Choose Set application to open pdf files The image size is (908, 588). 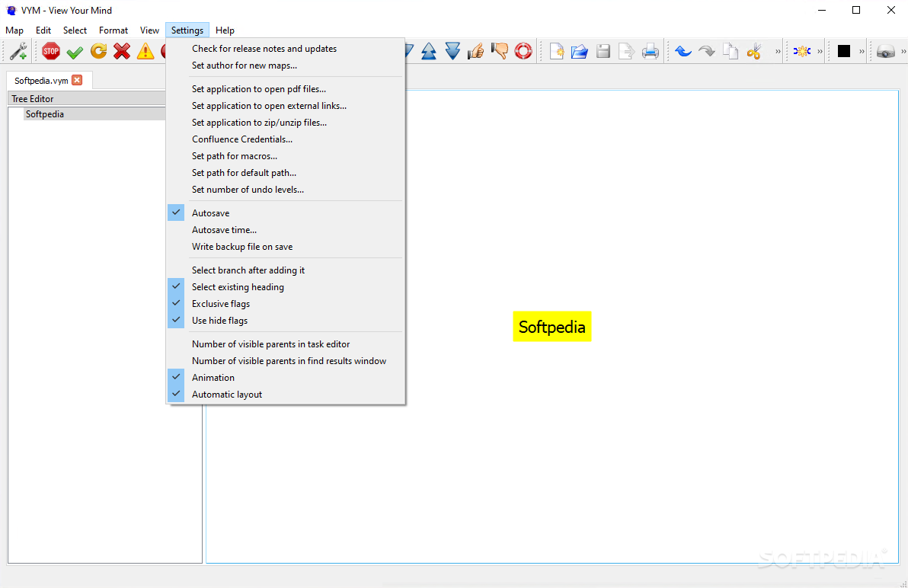click(x=286, y=89)
